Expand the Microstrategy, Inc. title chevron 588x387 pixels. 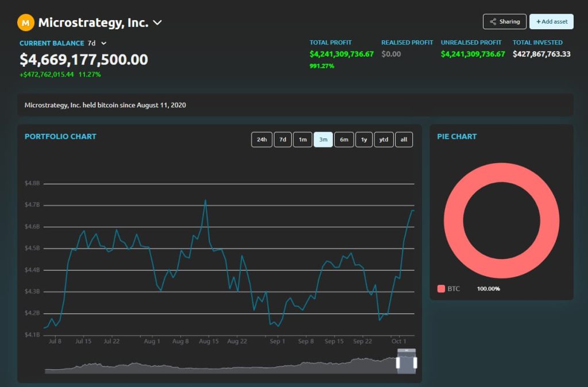coord(157,23)
